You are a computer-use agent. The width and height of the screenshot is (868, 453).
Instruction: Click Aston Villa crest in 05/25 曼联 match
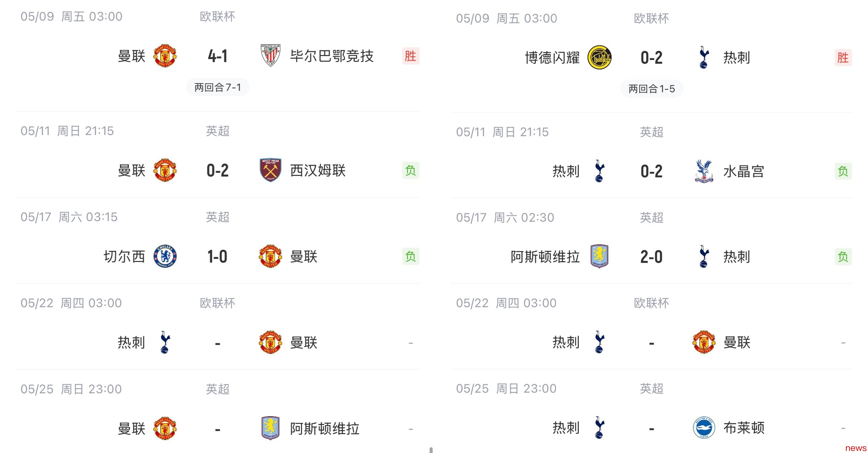click(270, 428)
